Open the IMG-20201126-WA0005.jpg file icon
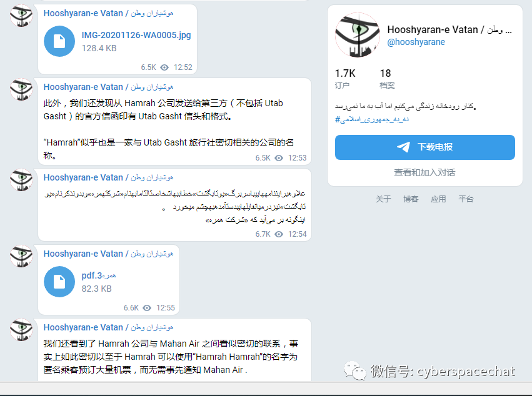This screenshot has height=396, width=532. click(59, 41)
